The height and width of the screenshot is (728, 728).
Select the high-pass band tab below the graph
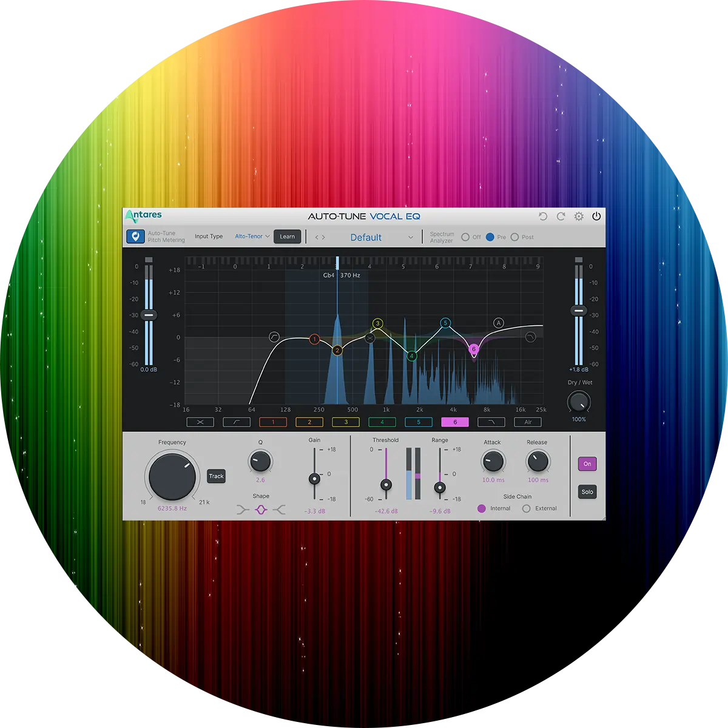(237, 422)
